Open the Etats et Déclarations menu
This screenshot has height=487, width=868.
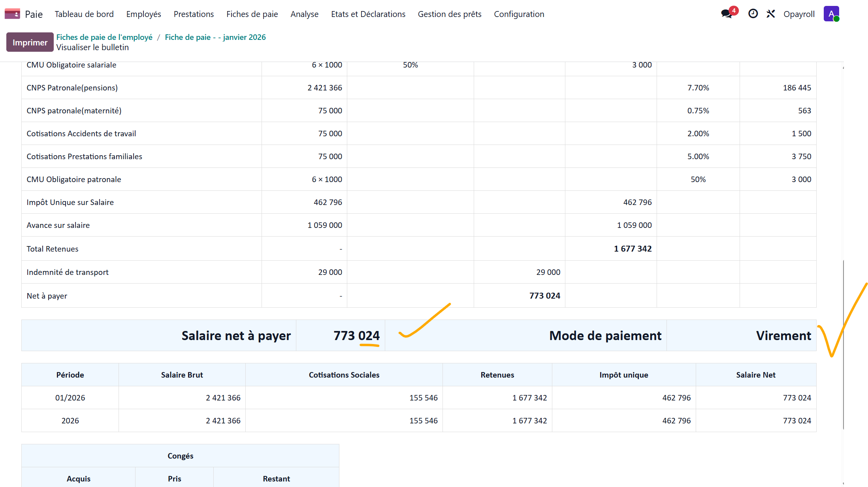pyautogui.click(x=368, y=14)
